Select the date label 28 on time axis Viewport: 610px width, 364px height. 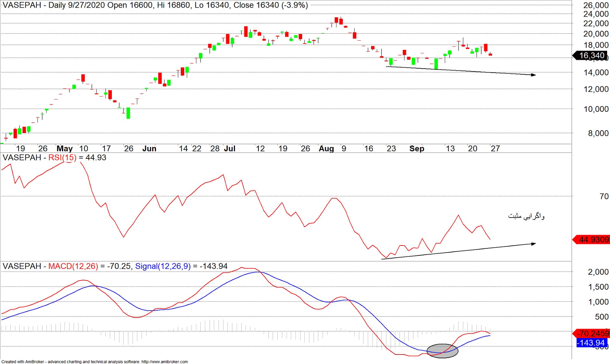pyautogui.click(x=215, y=149)
